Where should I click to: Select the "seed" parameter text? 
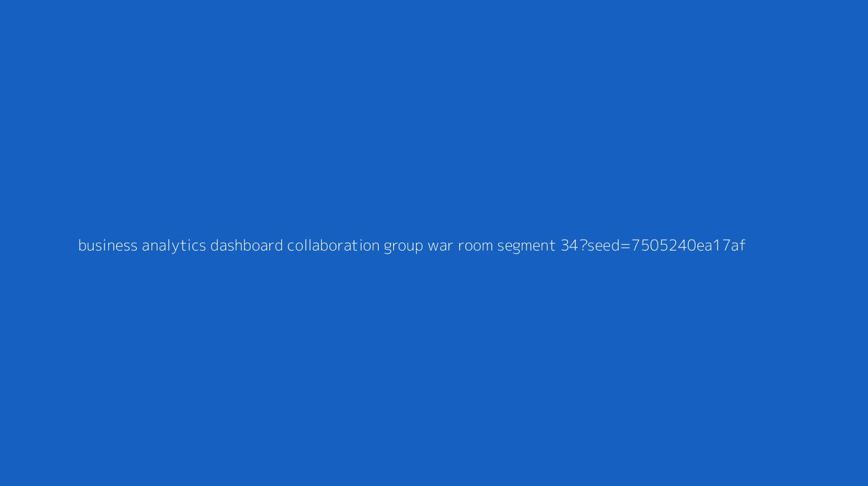pyautogui.click(x=603, y=245)
